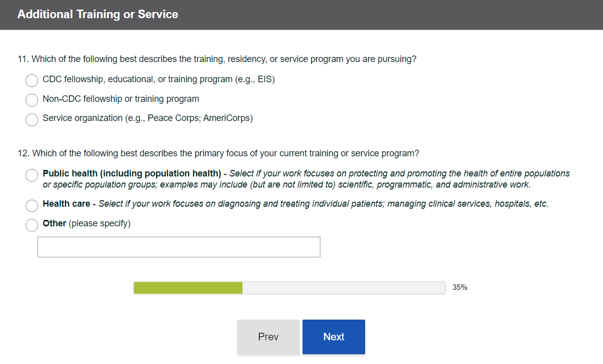Click the 'Non-CDC fellowship or training program' label
The height and width of the screenshot is (364, 603).
coord(121,99)
